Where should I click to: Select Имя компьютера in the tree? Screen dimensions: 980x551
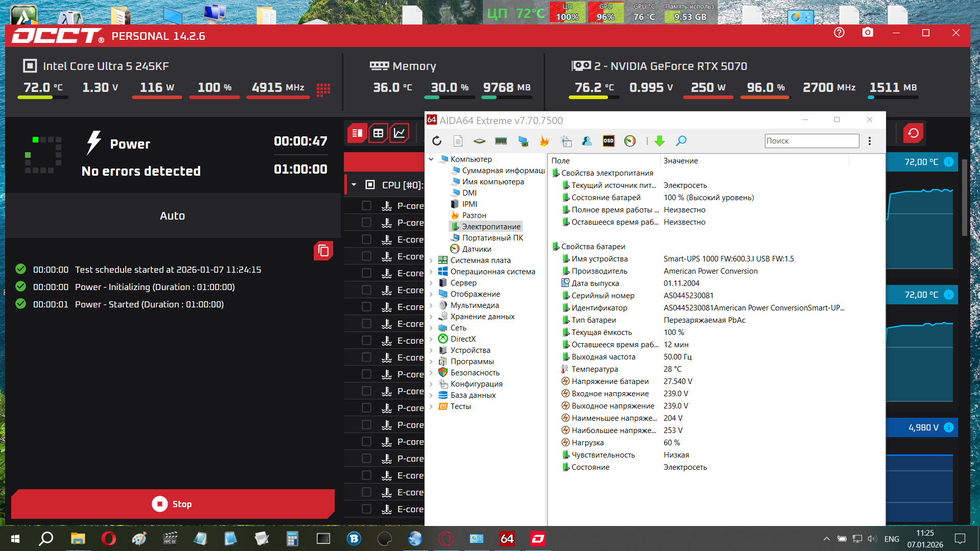tap(493, 182)
